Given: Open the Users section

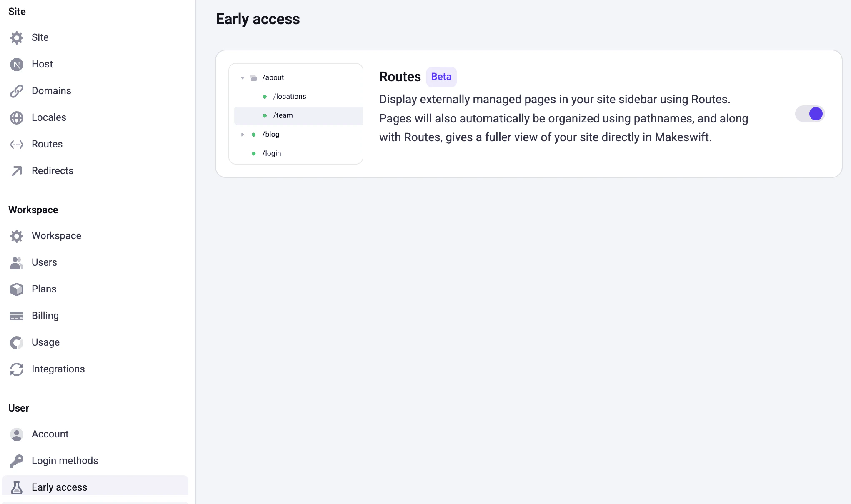Looking at the screenshot, I should pyautogui.click(x=44, y=262).
